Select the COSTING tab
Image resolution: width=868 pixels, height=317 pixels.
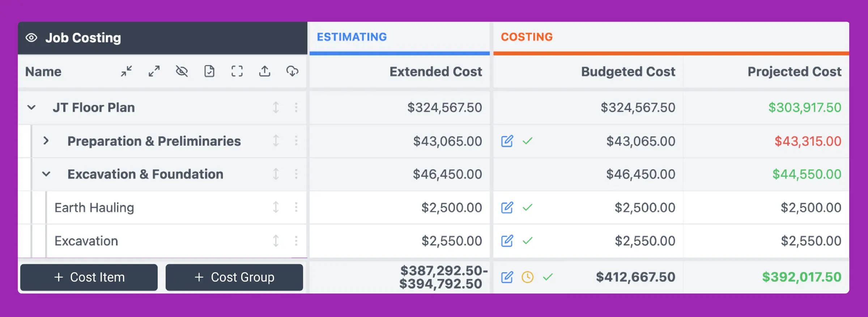coord(527,37)
